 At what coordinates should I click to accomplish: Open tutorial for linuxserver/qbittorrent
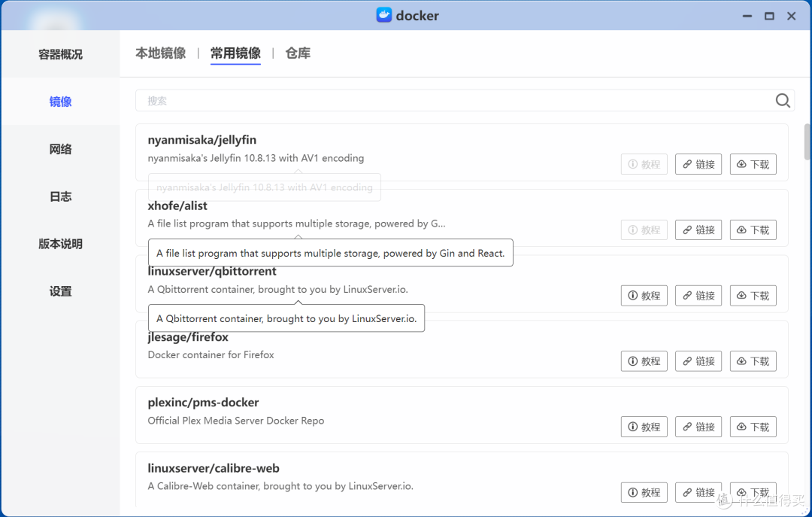click(x=644, y=296)
